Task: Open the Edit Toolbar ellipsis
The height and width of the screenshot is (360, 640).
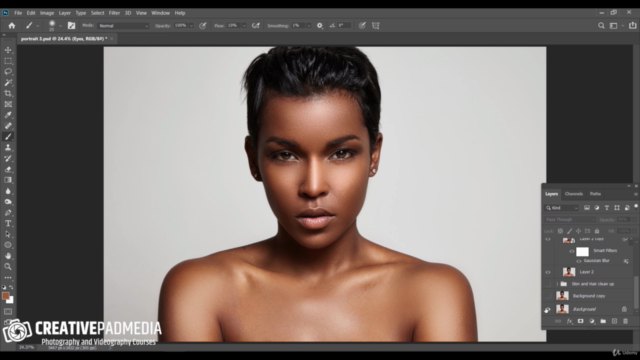Action: tap(8, 278)
